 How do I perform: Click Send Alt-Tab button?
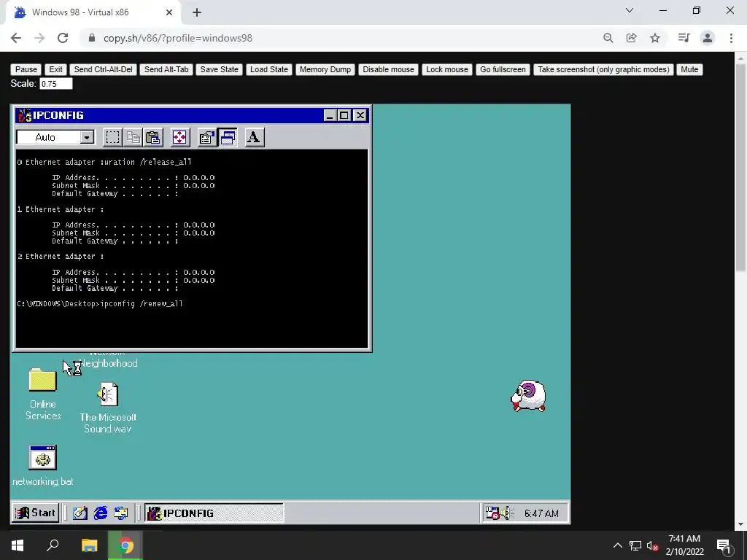[166, 69]
